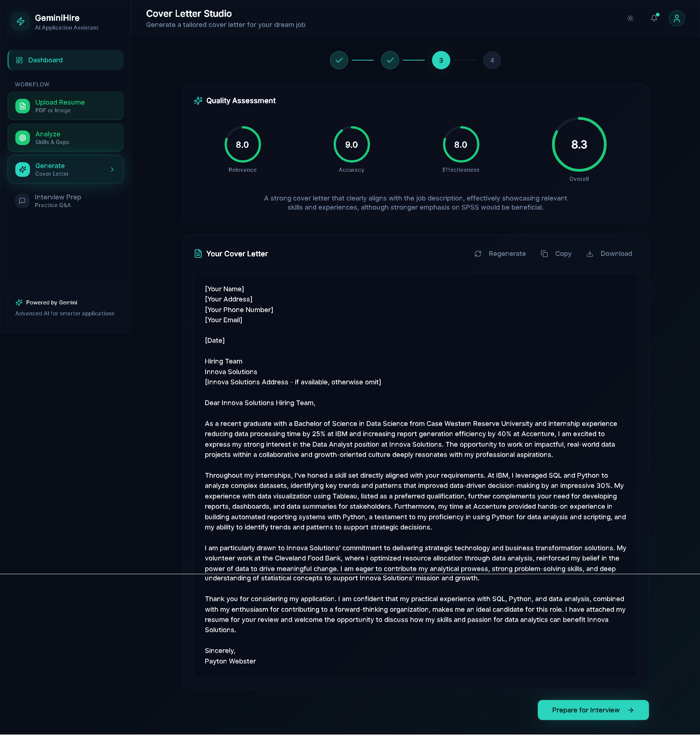Click the Overall 8.3 score ring
This screenshot has width=700, height=736.
[579, 145]
